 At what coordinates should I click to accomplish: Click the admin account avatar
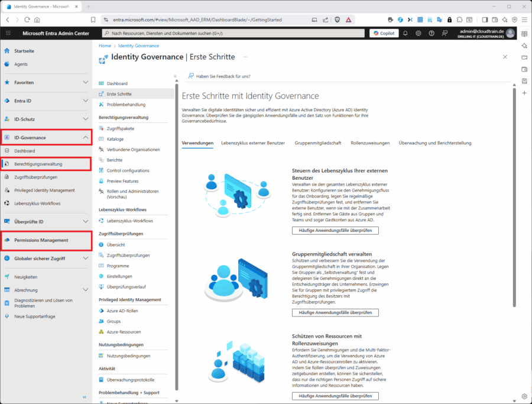510,33
